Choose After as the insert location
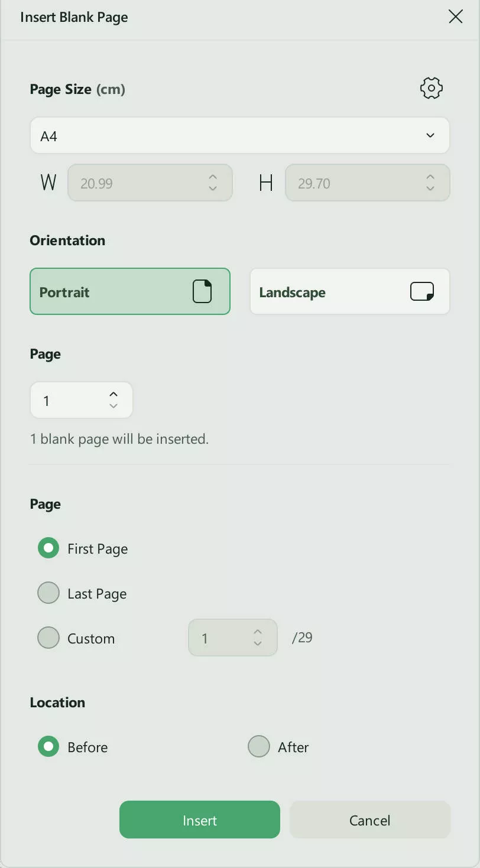Image resolution: width=480 pixels, height=868 pixels. click(258, 746)
